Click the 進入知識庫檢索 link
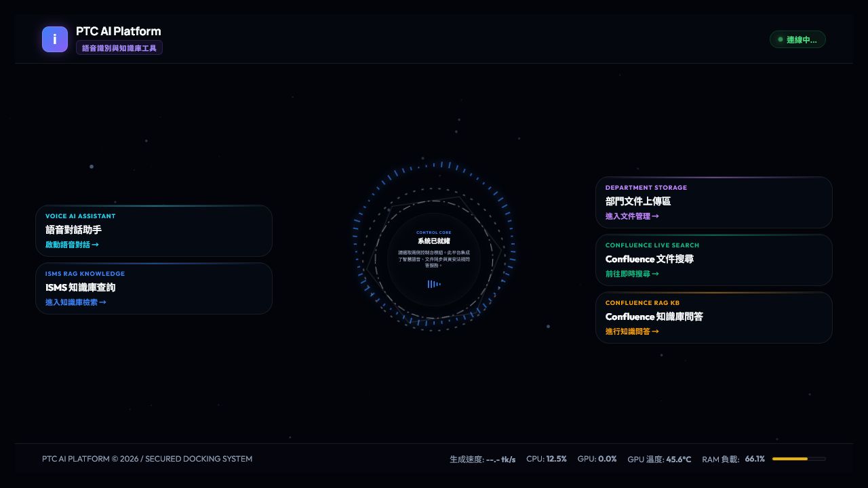 (76, 302)
